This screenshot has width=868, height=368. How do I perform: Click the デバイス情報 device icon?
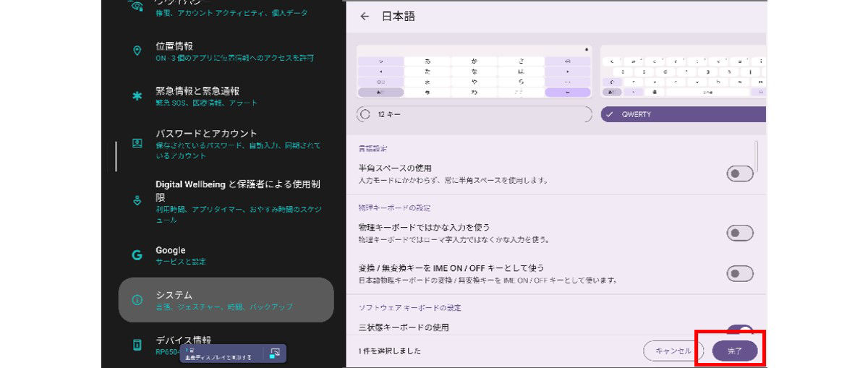click(137, 345)
